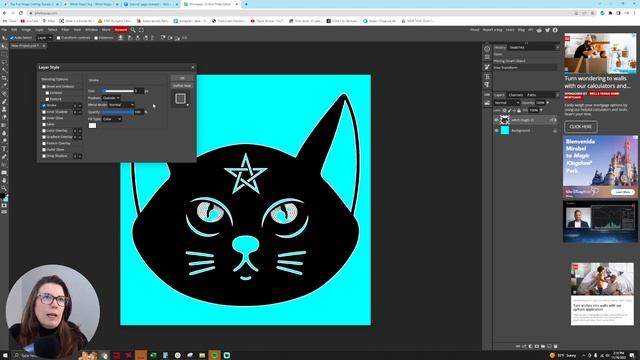Click the stroke Opacity slider

(118, 112)
